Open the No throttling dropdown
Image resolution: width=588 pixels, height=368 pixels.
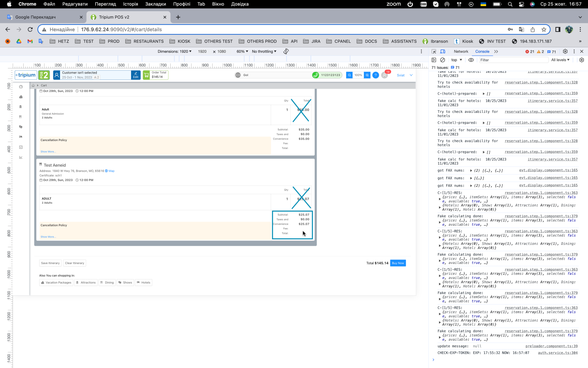tap(264, 52)
